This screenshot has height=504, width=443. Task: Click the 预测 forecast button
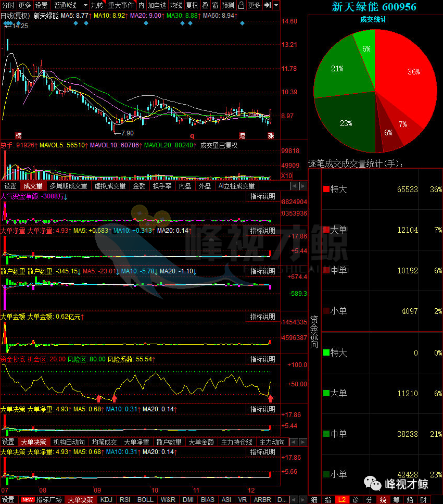[228, 5]
